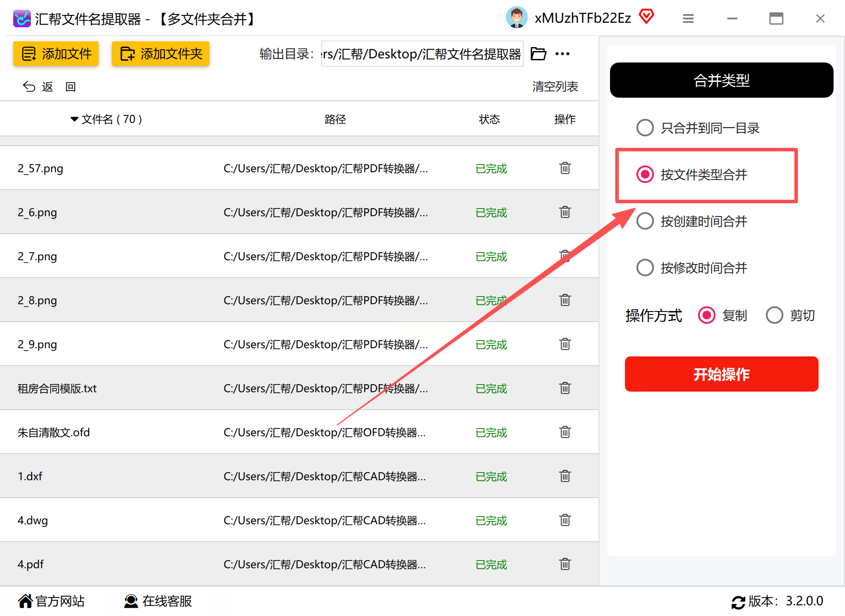The height and width of the screenshot is (616, 845).
Task: Click the red VIP diamond icon
Action: click(647, 17)
